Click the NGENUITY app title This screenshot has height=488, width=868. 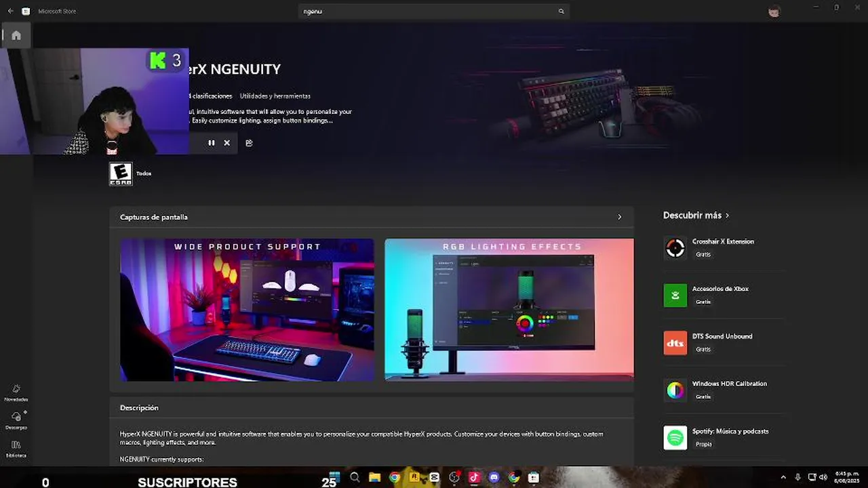[x=235, y=69]
